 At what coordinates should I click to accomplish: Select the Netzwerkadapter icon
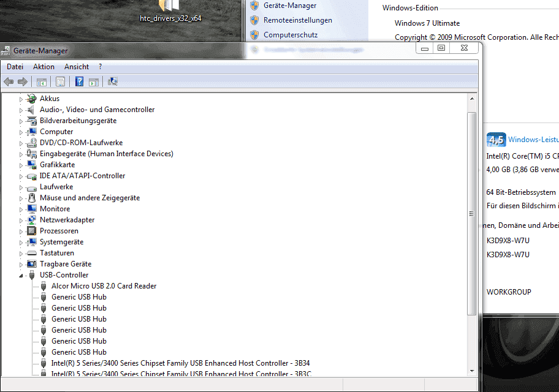tap(32, 220)
